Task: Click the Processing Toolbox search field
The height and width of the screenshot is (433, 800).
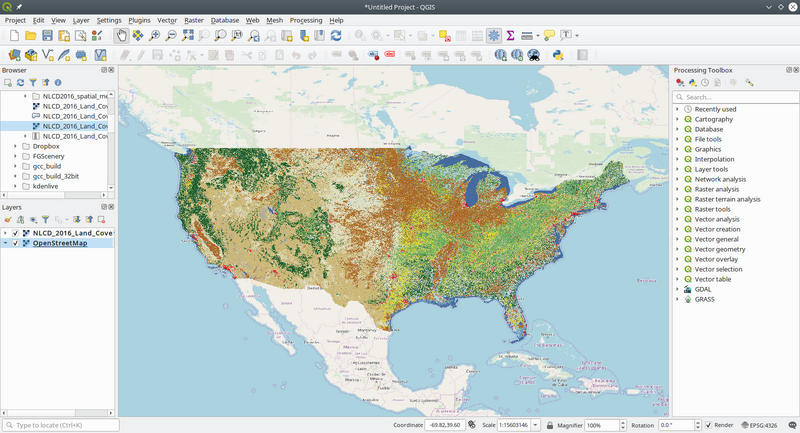Action: (x=736, y=97)
